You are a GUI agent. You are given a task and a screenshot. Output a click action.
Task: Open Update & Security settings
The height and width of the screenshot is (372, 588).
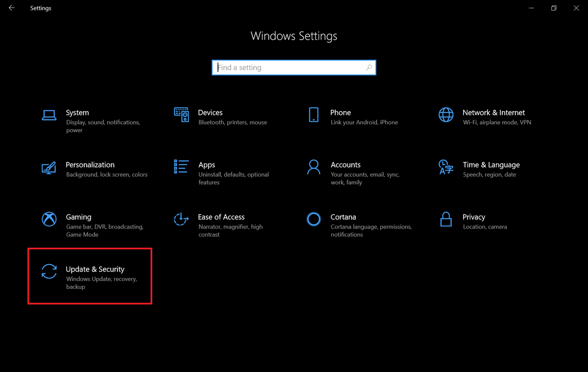[90, 276]
